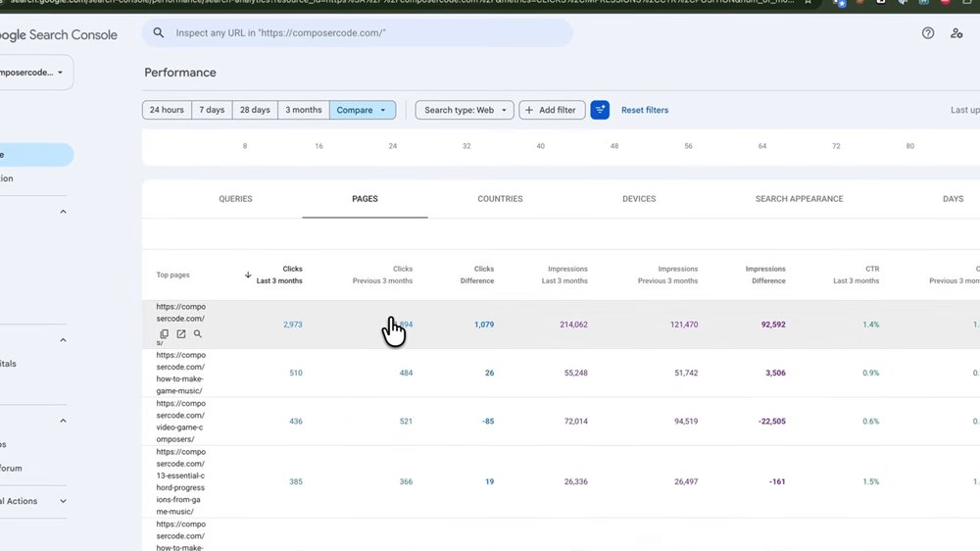Screen dimensions: 980x551
Task: Click the 26,497 previous impressions value
Action: click(686, 481)
